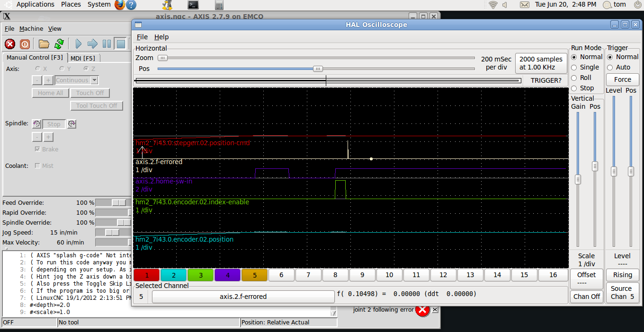The width and height of the screenshot is (644, 332).
Task: Run the program with the blue play icon
Action: 78,44
